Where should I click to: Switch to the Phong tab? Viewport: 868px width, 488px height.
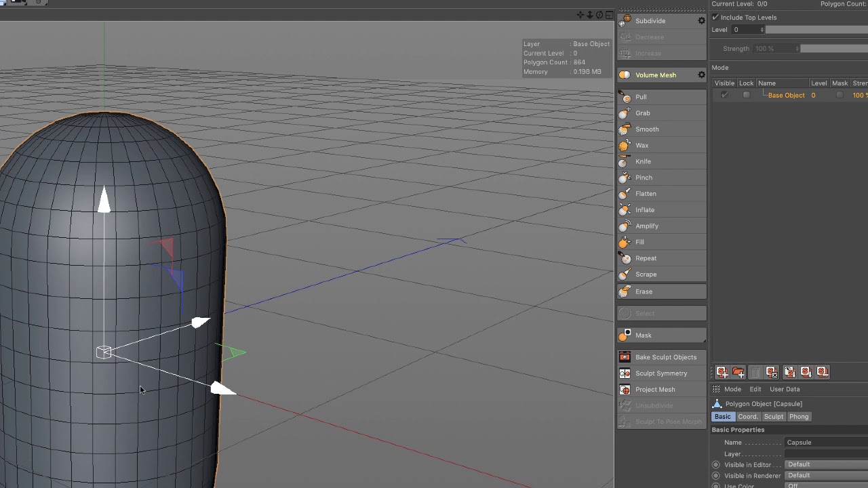point(799,417)
